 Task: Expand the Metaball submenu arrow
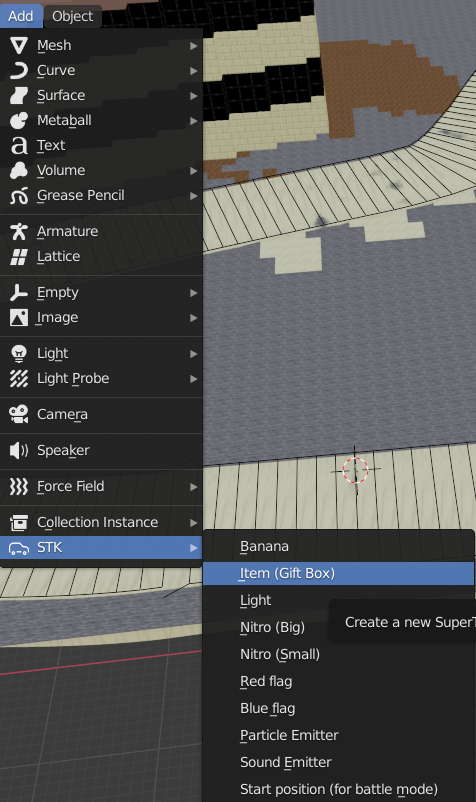193,121
